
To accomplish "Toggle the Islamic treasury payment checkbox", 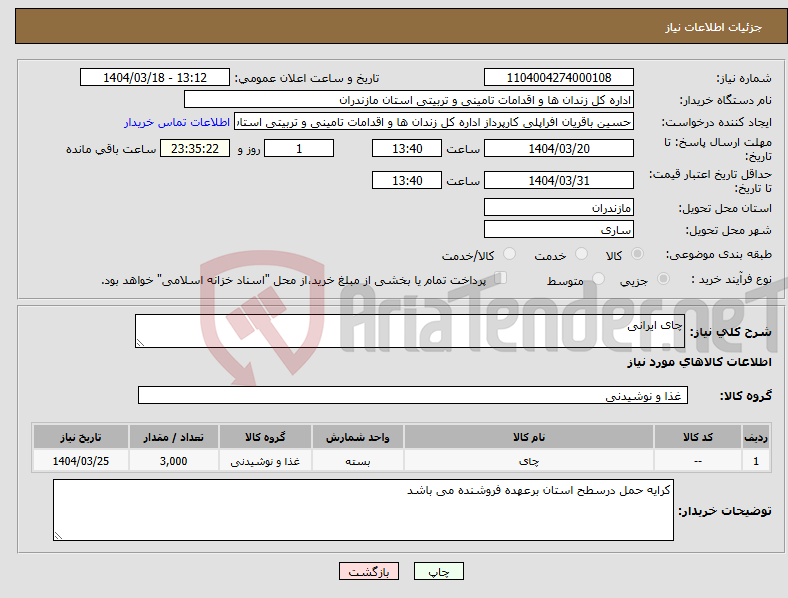I will (x=501, y=278).
